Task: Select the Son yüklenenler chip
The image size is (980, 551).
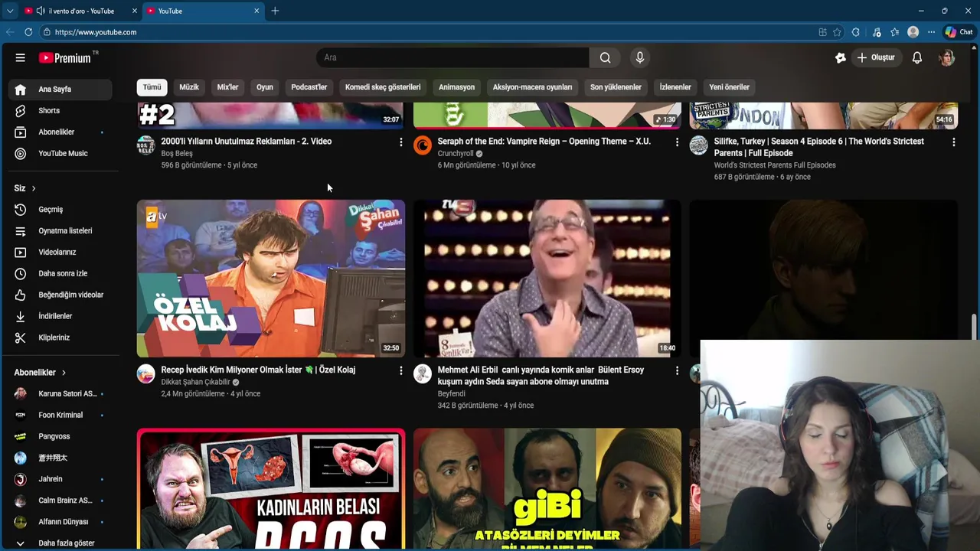Action: (x=616, y=87)
